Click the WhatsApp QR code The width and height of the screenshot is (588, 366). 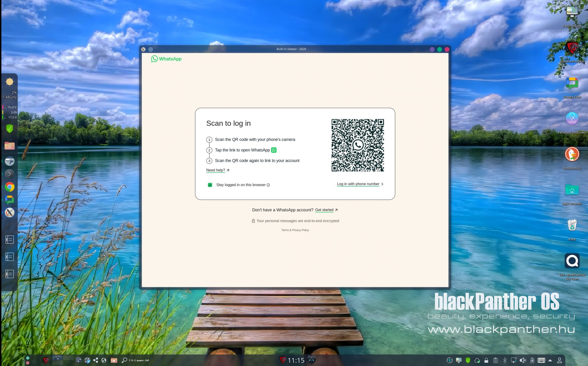pos(358,145)
